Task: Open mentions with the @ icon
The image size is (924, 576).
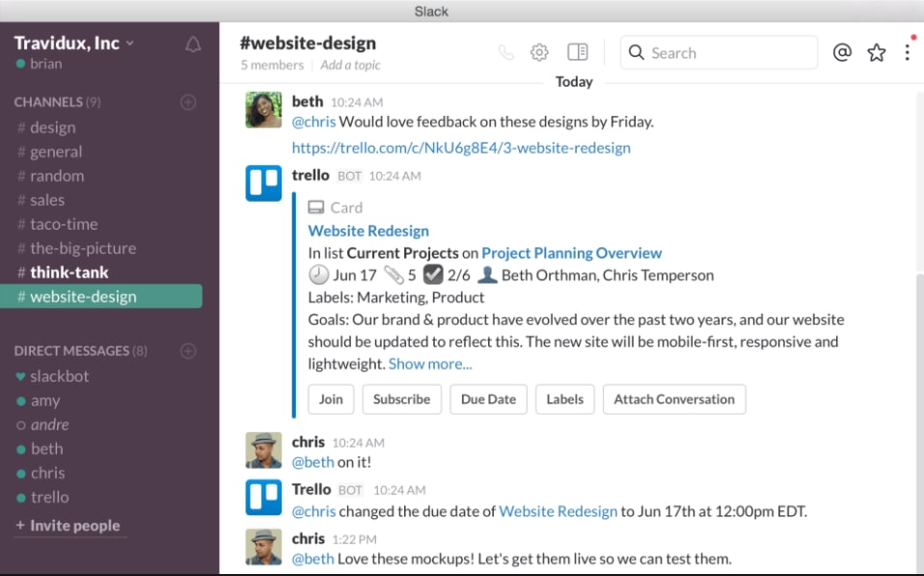Action: coord(842,52)
